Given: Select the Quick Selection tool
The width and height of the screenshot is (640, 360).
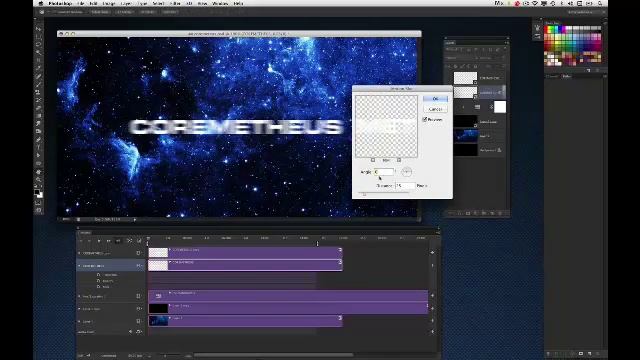Looking at the screenshot, I should click(38, 52).
